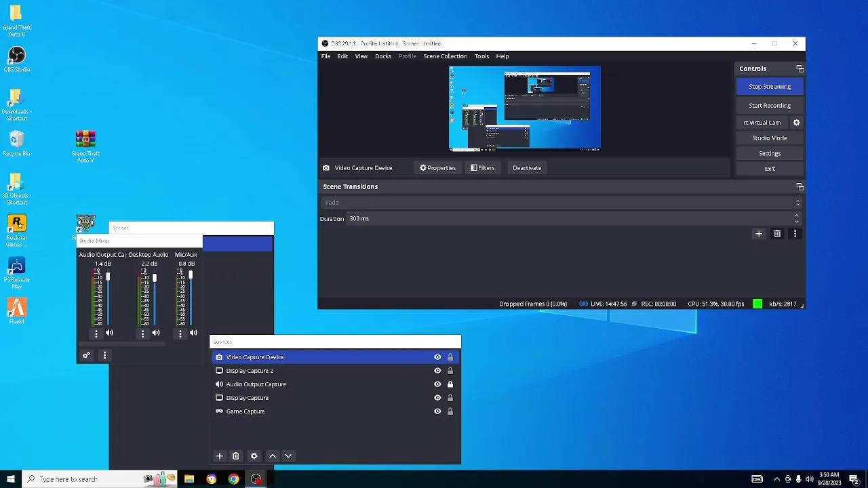The width and height of the screenshot is (868, 488).
Task: Open Mic/Aux three-dot options menu
Action: pos(180,333)
